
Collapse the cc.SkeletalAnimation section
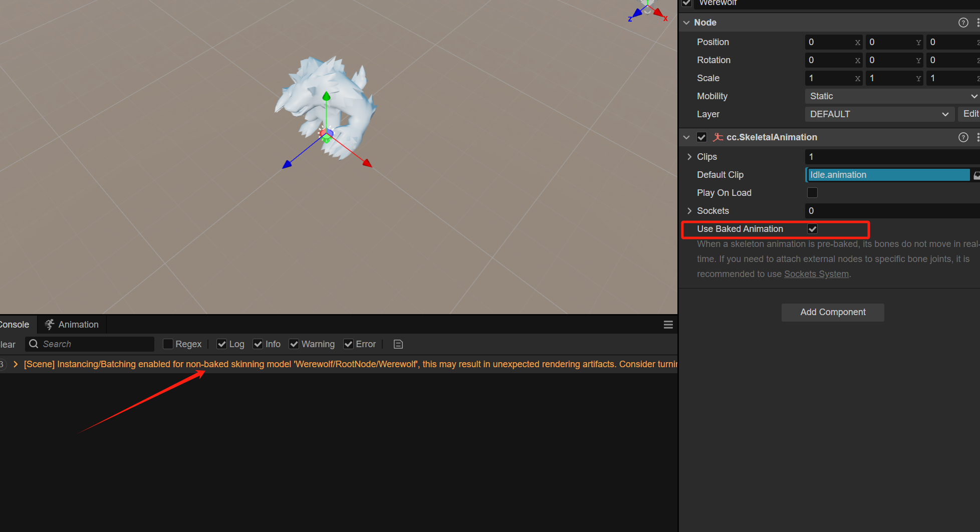click(x=686, y=137)
